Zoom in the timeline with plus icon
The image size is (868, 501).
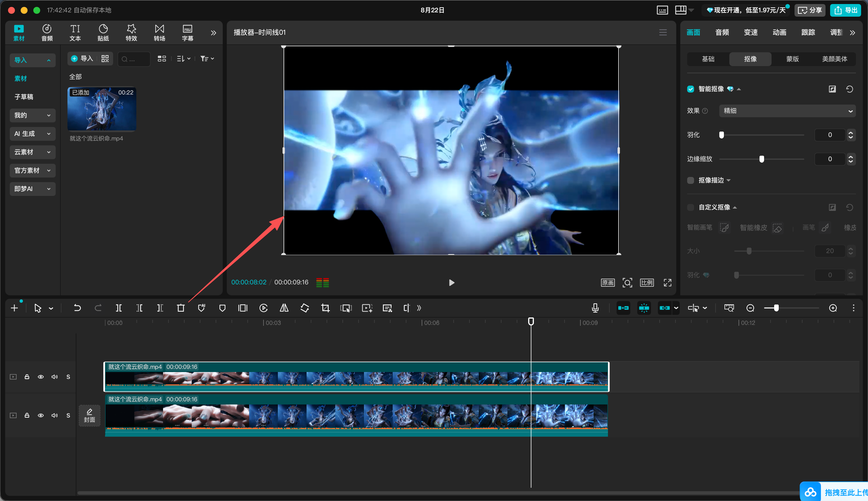833,308
